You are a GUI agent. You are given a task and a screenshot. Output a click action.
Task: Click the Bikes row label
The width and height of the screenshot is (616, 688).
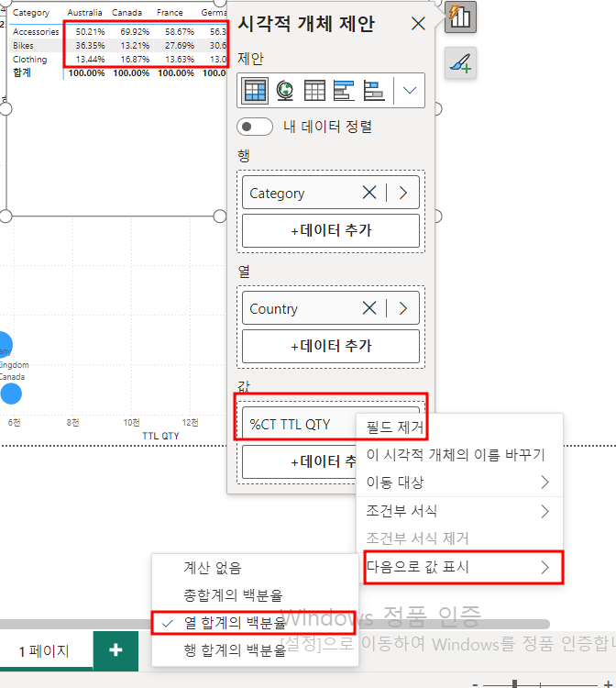click(23, 46)
